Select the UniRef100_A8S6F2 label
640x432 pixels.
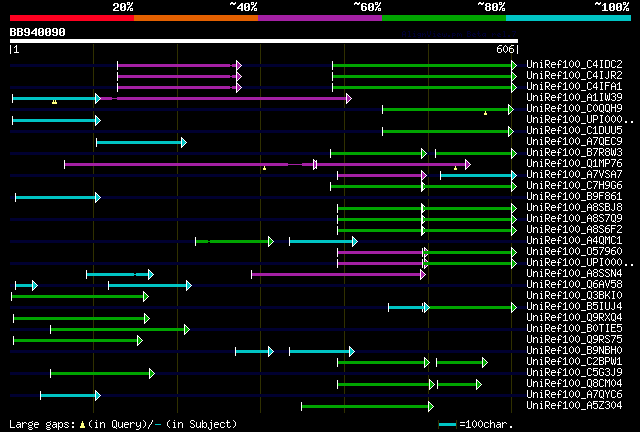574,229
